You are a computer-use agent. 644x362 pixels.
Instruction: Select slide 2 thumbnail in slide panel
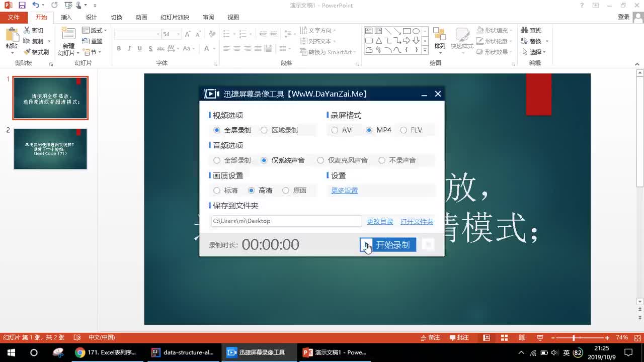(x=50, y=149)
